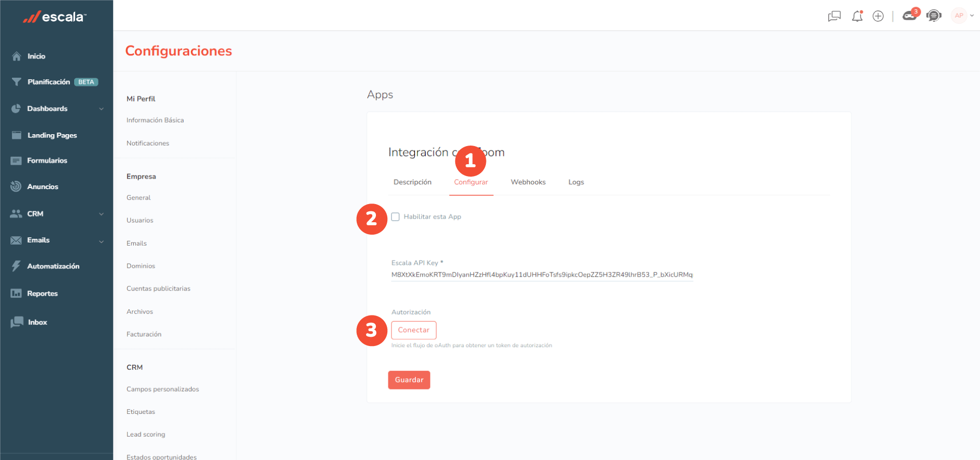The width and height of the screenshot is (980, 460).
Task: Click the Configuraciones page title
Action: [178, 51]
